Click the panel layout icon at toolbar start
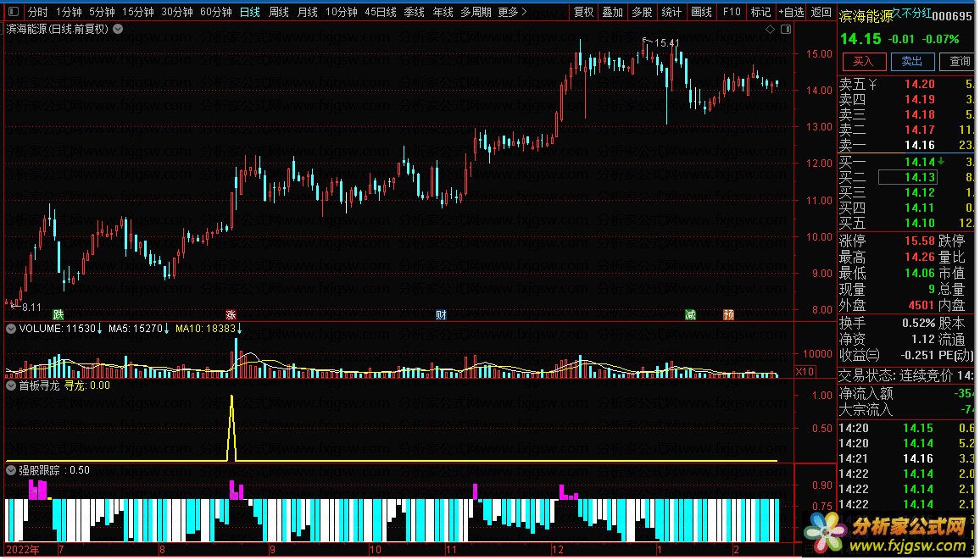This screenshot has width=980, height=560. coord(13,12)
